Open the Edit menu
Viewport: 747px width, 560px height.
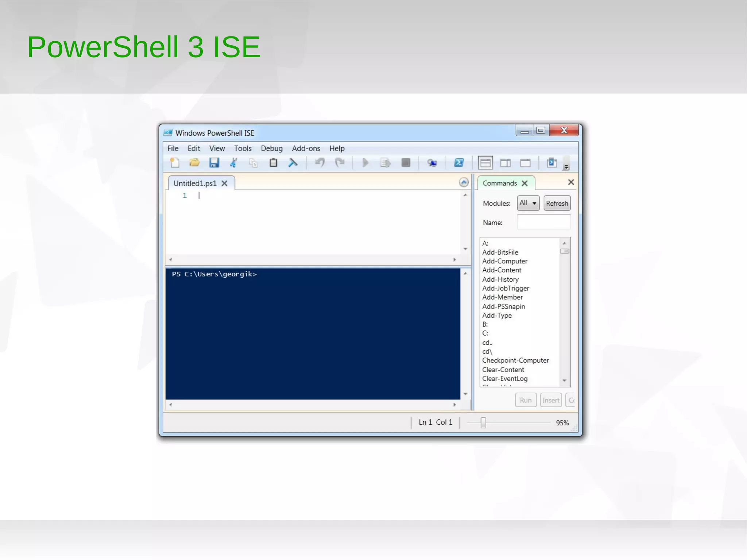click(194, 148)
